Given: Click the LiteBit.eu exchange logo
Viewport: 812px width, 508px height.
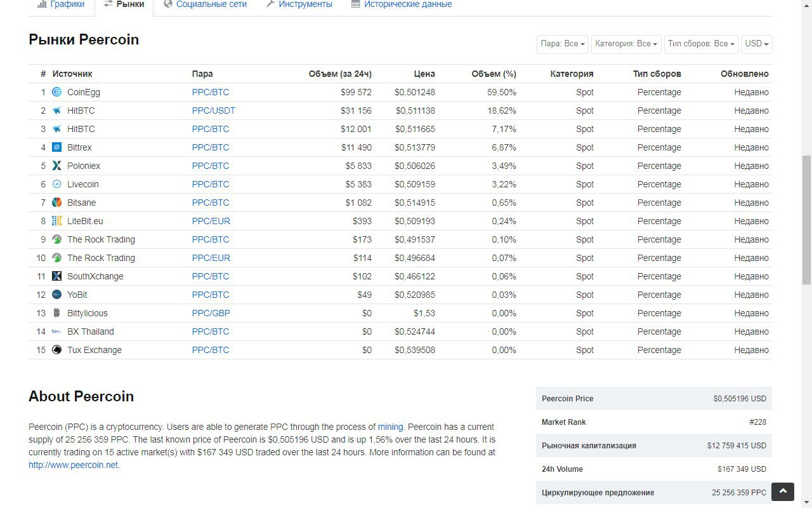Looking at the screenshot, I should tap(56, 221).
